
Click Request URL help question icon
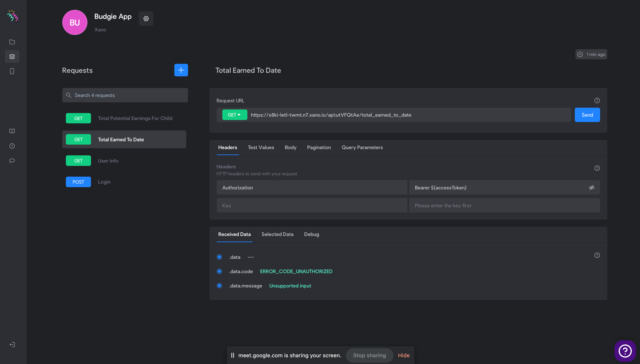[x=597, y=101]
